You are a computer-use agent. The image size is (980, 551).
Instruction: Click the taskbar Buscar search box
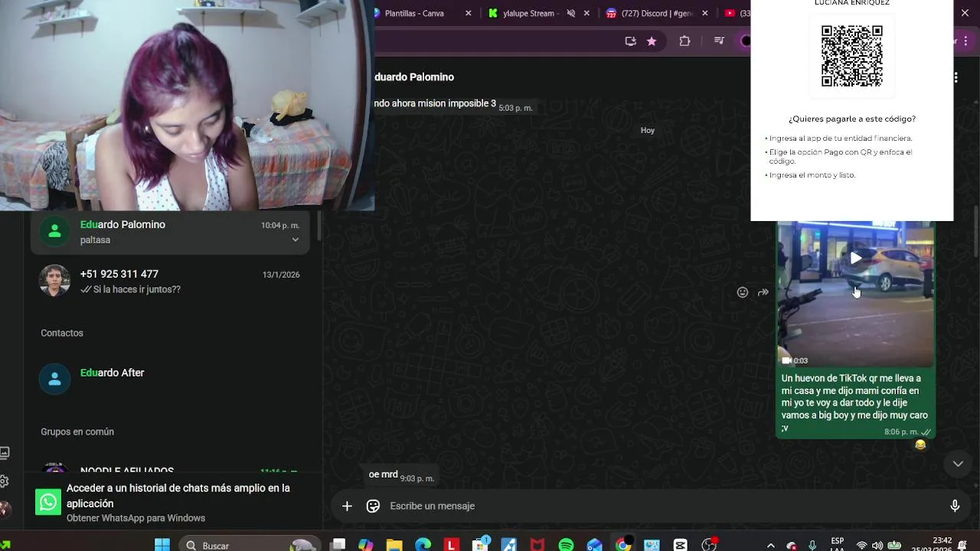(250, 545)
